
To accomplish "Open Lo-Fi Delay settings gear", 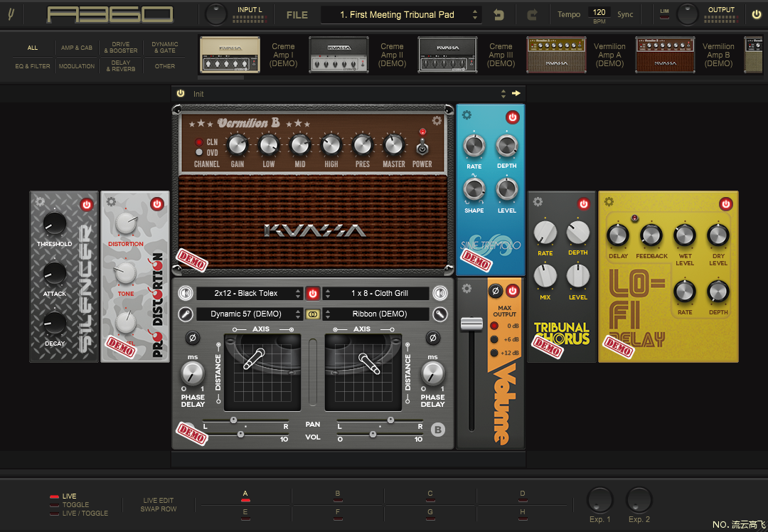I will click(x=609, y=201).
